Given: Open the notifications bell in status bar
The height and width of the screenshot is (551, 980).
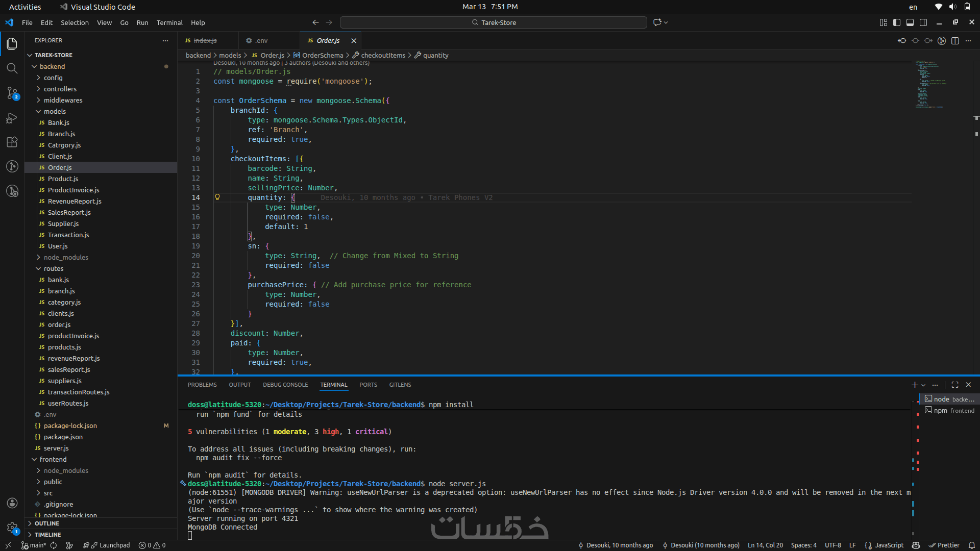Looking at the screenshot, I should tap(972, 545).
